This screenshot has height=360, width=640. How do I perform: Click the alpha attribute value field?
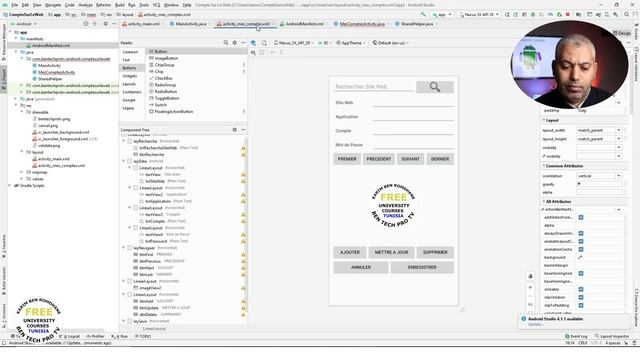pyautogui.click(x=599, y=193)
